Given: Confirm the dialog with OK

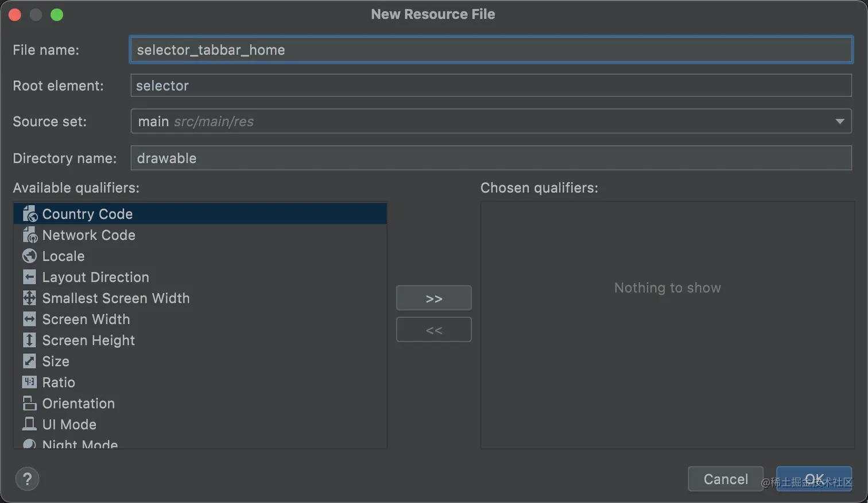Looking at the screenshot, I should tap(814, 479).
